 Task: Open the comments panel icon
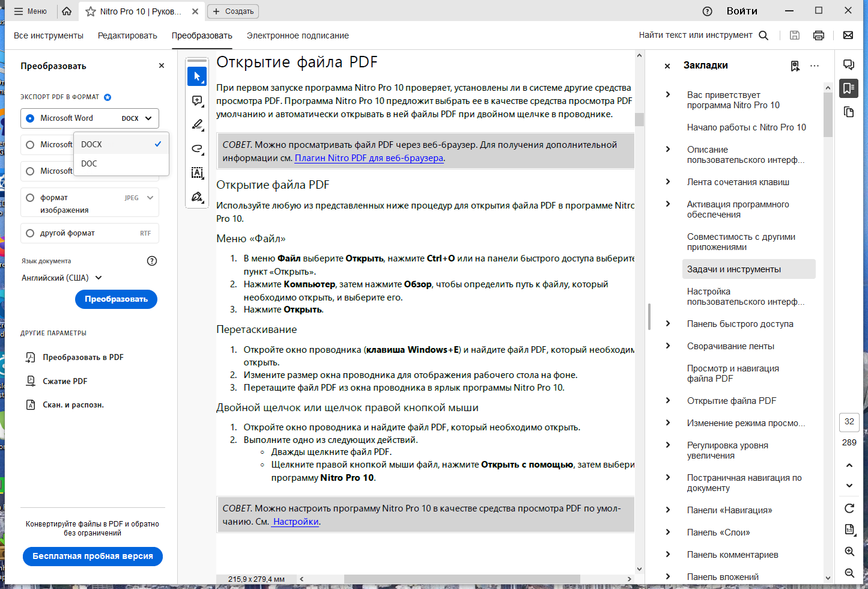[849, 65]
